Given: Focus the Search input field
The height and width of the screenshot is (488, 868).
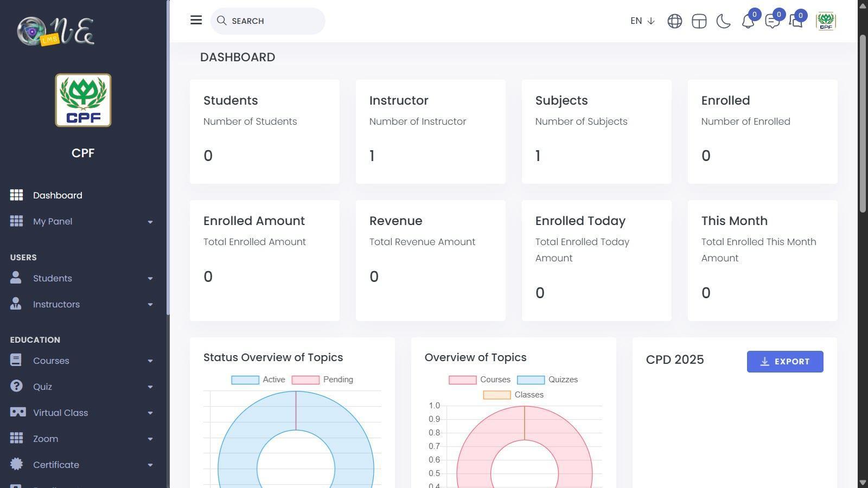Looking at the screenshot, I should click(268, 21).
